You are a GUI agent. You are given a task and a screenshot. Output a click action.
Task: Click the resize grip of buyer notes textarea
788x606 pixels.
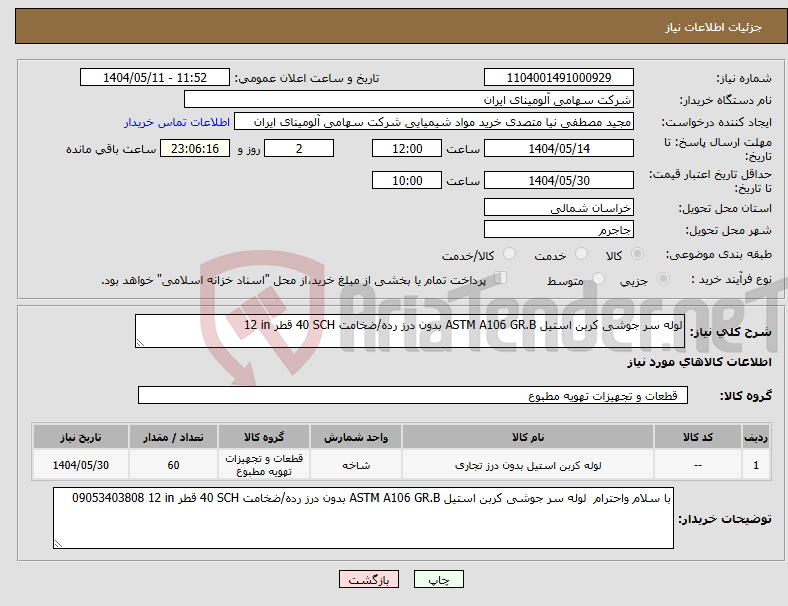pos(58,544)
